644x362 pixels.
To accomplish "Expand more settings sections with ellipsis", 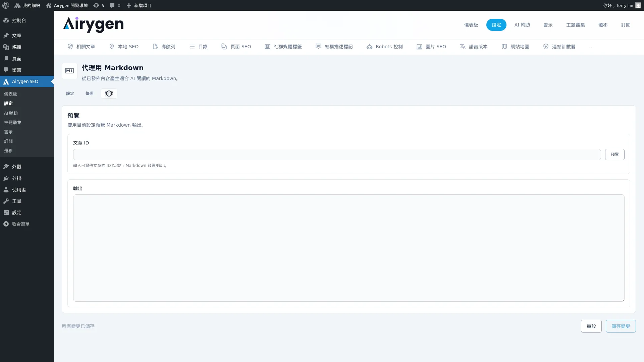I will coord(591,47).
